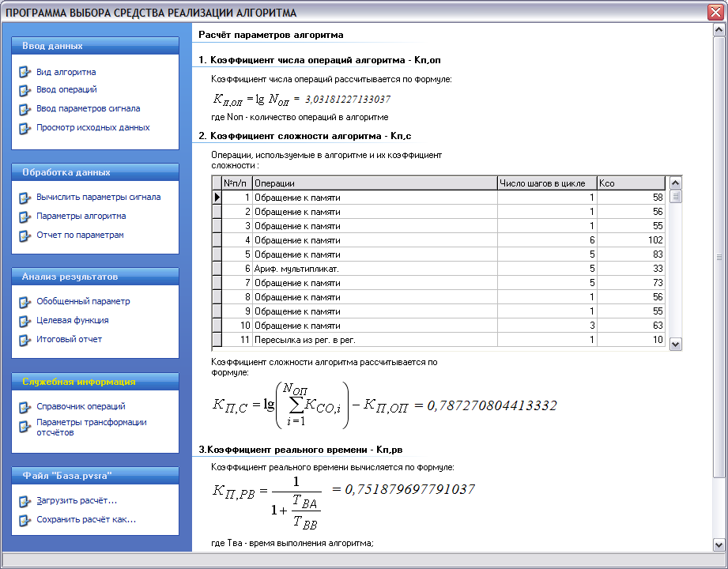The height and width of the screenshot is (569, 728).
Task: Select row 1 selector with arrow marker
Action: 217,198
